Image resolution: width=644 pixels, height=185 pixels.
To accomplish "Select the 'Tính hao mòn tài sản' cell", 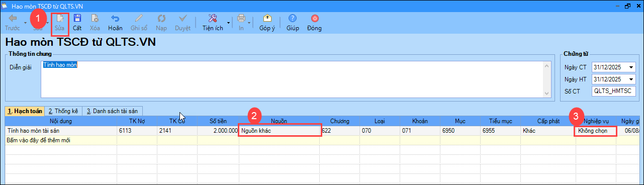I will 61,131.
